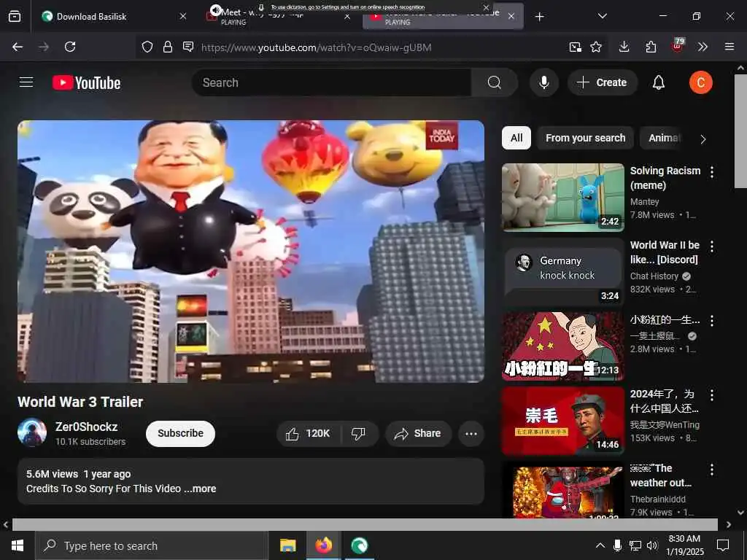Open Basilisk browser taskbar icon
747x560 pixels.
(x=359, y=545)
